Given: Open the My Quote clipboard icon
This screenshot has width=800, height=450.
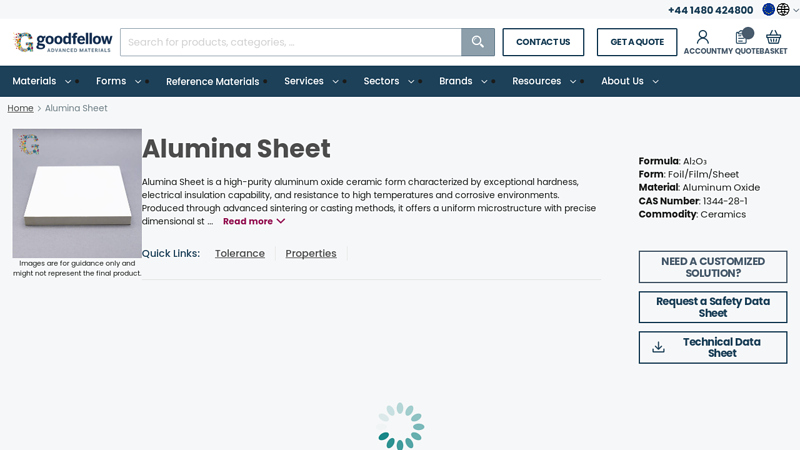Looking at the screenshot, I should point(741,37).
